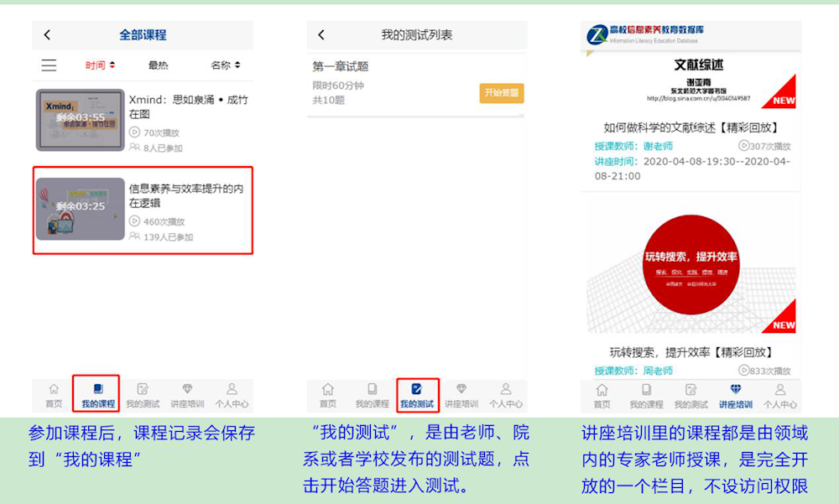The width and height of the screenshot is (839, 504).
Task: Open 第一章试题 test entry
Action: point(340,67)
